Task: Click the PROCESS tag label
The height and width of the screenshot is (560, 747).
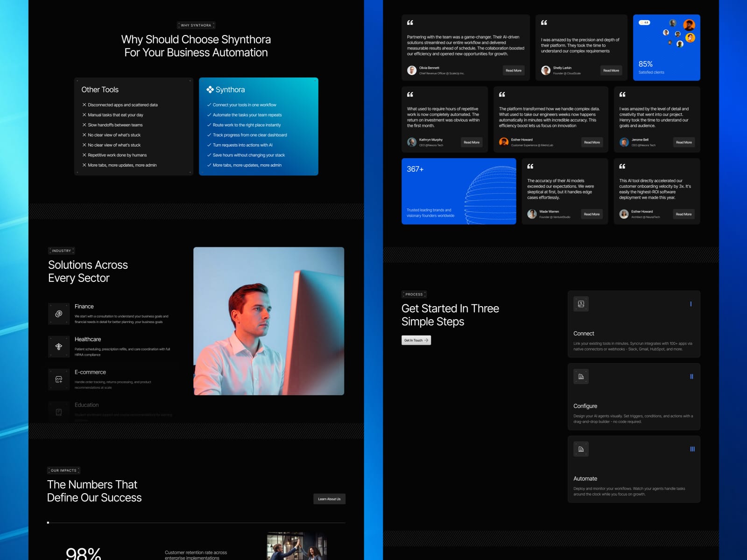Action: [x=414, y=294]
